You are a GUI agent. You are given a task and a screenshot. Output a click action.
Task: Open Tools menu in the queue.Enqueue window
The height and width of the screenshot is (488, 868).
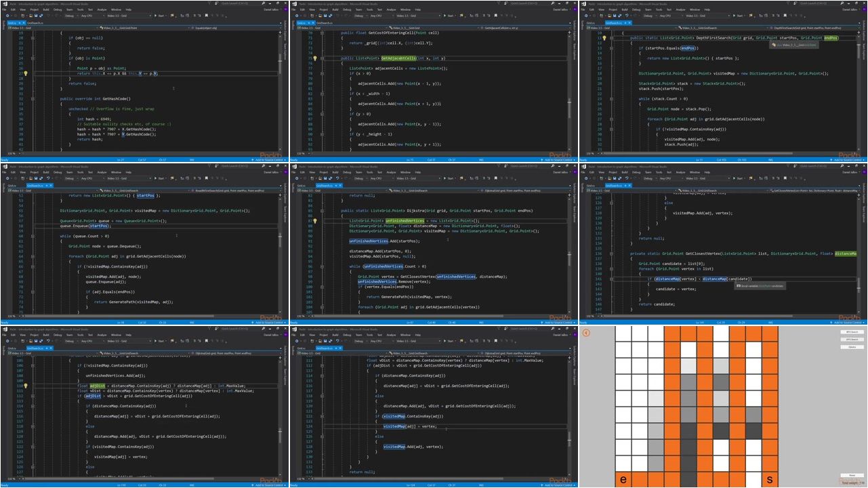pyautogui.click(x=80, y=172)
